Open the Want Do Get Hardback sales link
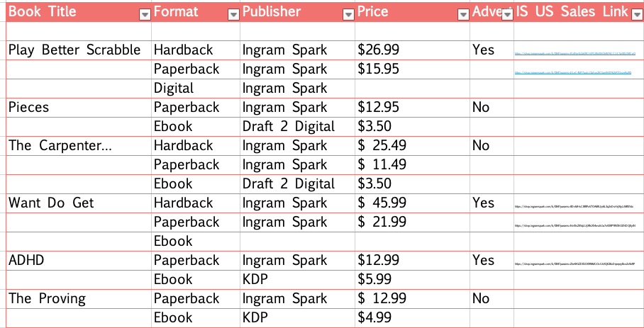This screenshot has width=644, height=328. 574,207
